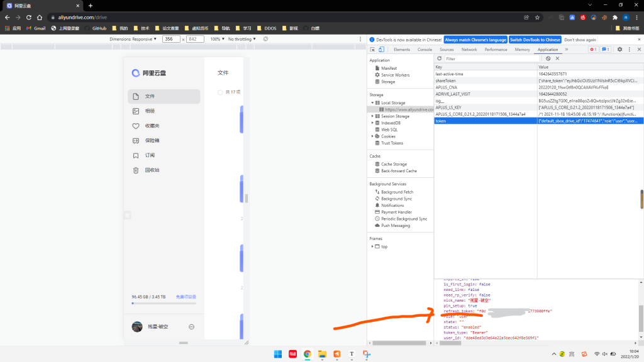Open Service Workers in Application panel

(x=395, y=75)
